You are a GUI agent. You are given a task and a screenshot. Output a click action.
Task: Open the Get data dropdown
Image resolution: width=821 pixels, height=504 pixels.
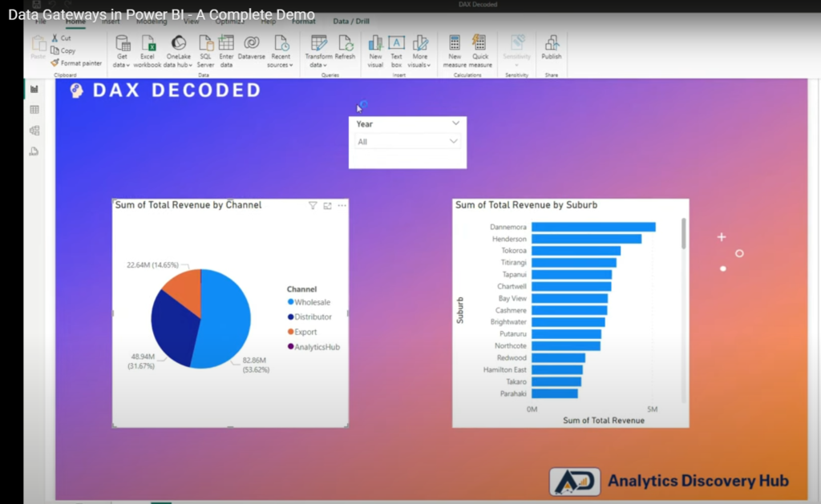[122, 51]
